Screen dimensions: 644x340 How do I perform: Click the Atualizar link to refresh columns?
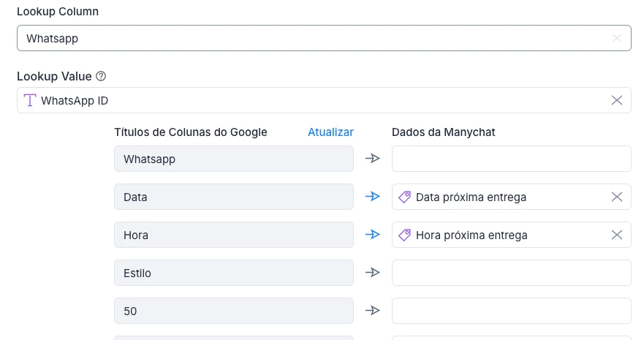330,132
